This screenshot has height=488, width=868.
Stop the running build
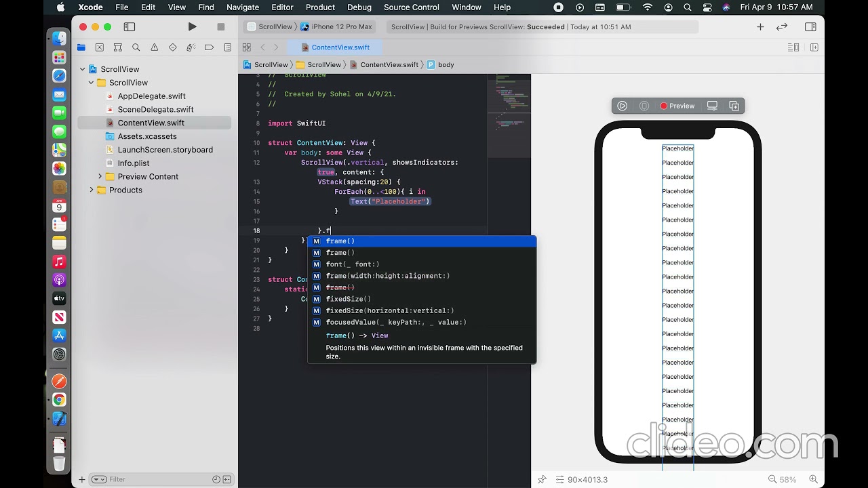(221, 27)
